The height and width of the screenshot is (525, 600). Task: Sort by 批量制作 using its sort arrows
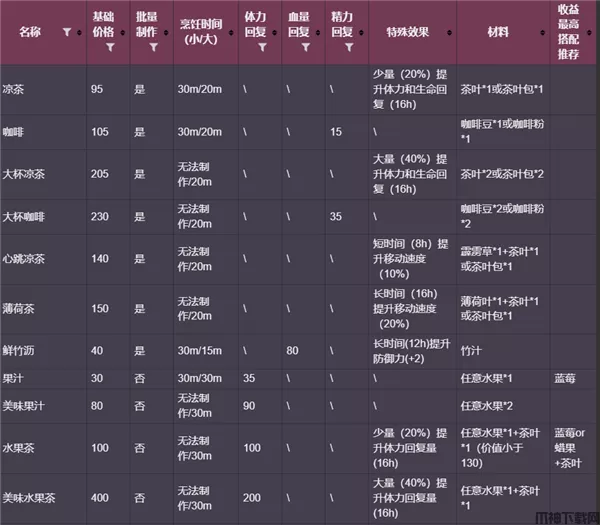pyautogui.click(x=166, y=33)
